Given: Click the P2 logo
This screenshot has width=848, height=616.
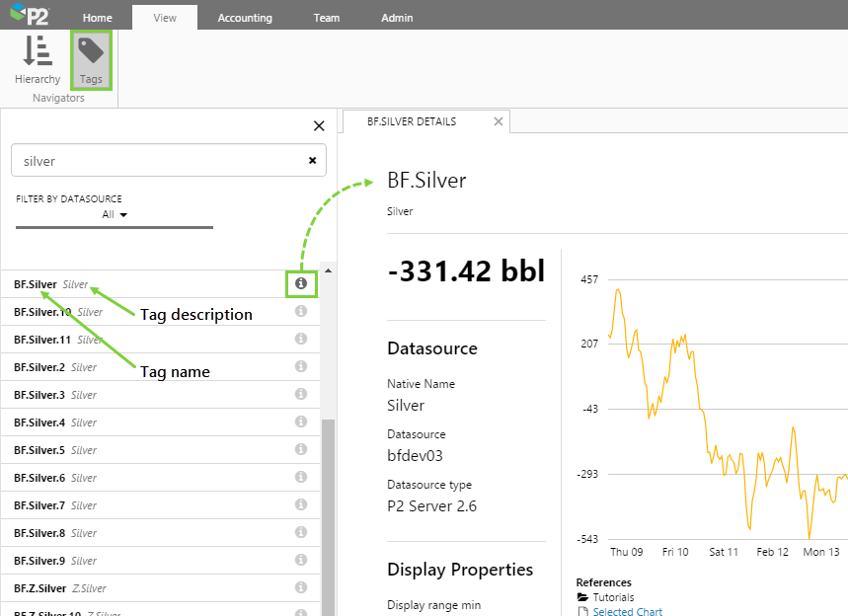Looking at the screenshot, I should tap(32, 17).
